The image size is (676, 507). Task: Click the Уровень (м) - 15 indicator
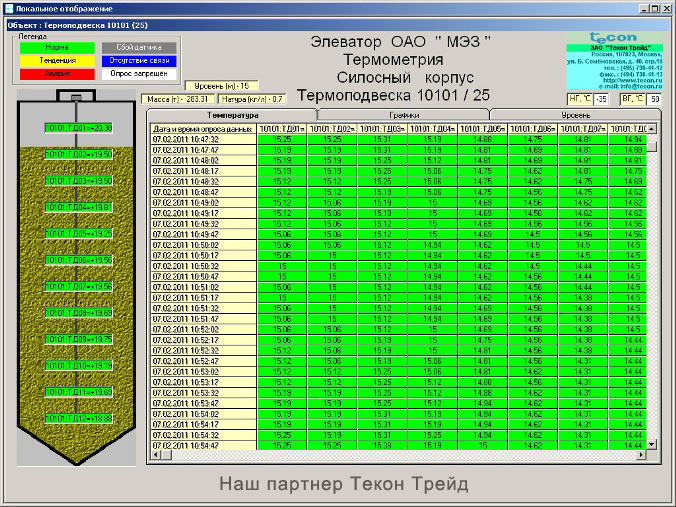pos(222,86)
